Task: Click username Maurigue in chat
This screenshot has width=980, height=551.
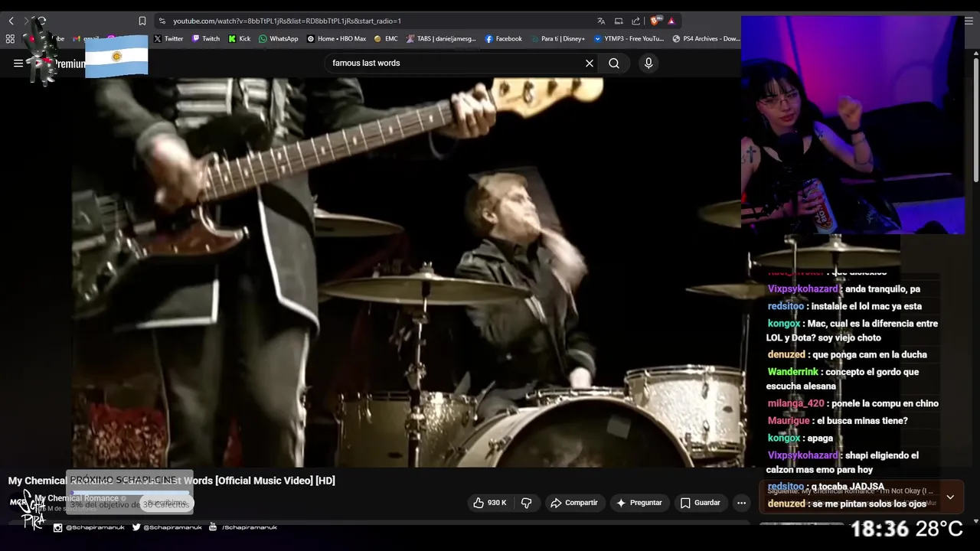Action: tap(788, 421)
